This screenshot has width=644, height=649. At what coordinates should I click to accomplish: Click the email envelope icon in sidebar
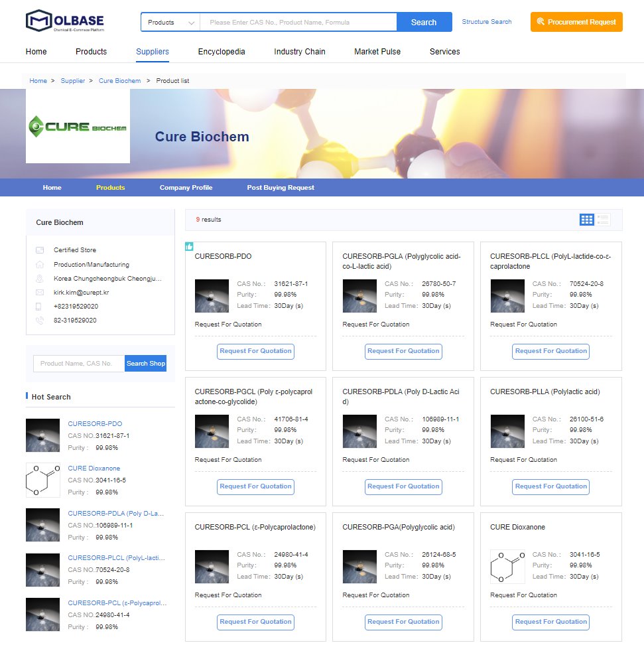(40, 293)
